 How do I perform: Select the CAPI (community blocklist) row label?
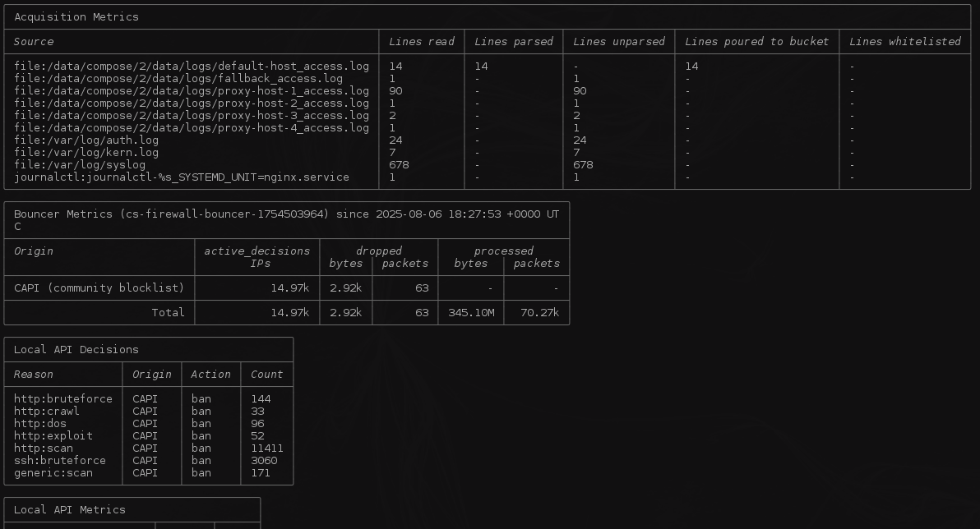pos(99,288)
